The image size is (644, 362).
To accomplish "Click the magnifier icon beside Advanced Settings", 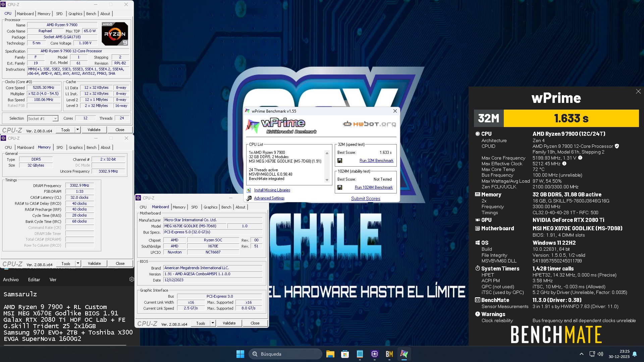I will (x=249, y=198).
